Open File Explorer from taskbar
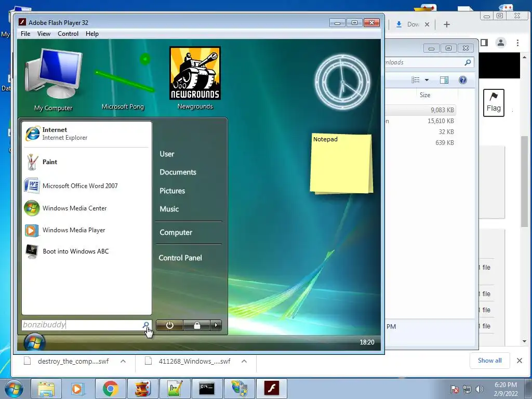The width and height of the screenshot is (532, 399). click(x=46, y=389)
